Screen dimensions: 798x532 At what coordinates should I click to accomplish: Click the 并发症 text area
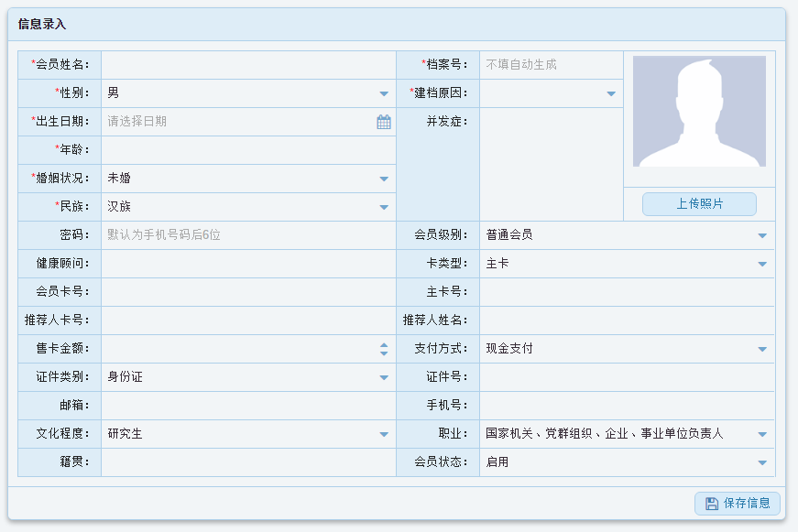coord(550,165)
